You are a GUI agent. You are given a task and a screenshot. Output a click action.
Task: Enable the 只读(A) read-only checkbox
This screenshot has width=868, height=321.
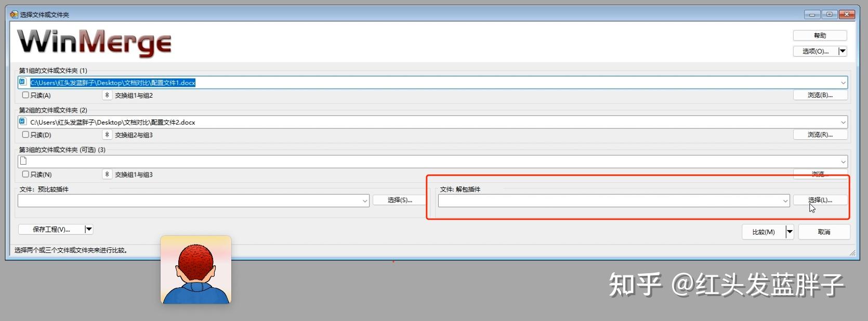[x=25, y=95]
